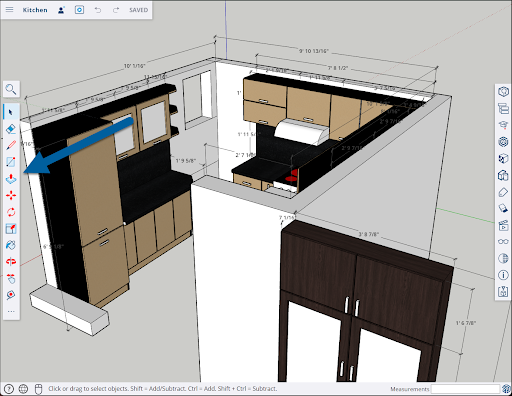This screenshot has width=512, height=396.
Task: Select the Push/Pull tool
Action: (11, 179)
